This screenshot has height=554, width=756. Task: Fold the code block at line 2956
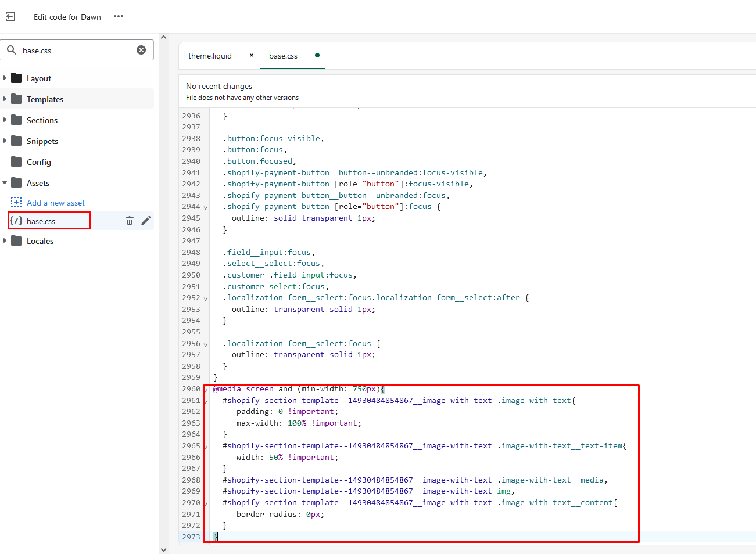[x=205, y=344]
